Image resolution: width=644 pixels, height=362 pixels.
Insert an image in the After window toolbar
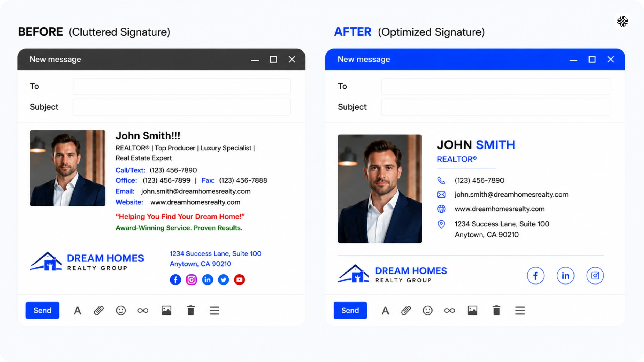(473, 311)
